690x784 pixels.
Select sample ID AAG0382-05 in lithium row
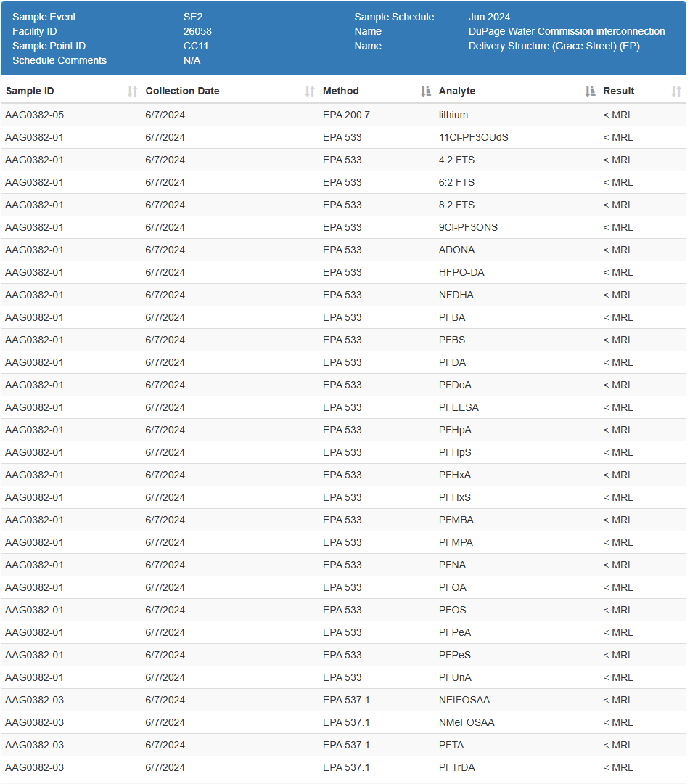point(34,115)
